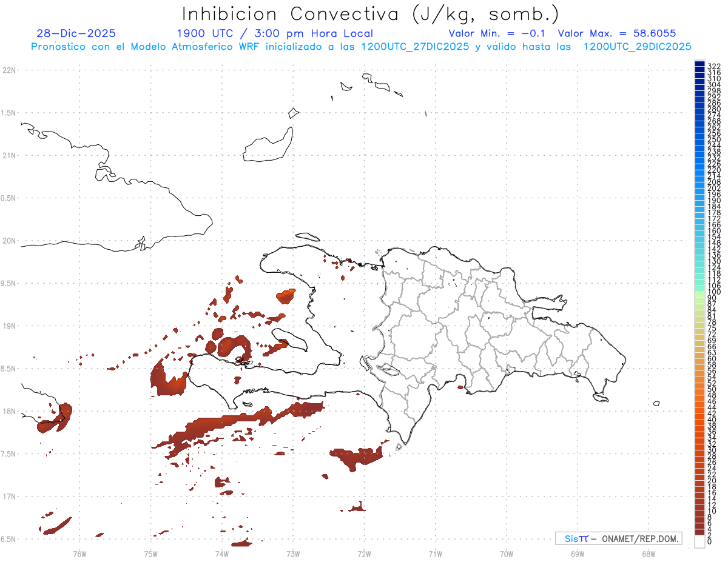Image resolution: width=728 pixels, height=562 pixels.
Task: Select latitude label '22N'
Action: click(8, 70)
